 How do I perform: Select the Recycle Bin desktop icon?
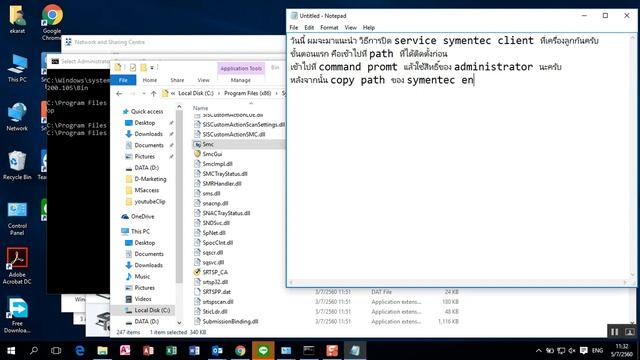click(16, 165)
